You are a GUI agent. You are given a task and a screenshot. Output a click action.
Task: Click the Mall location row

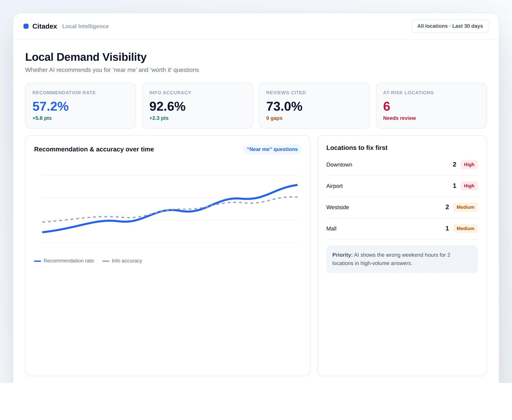point(402,228)
